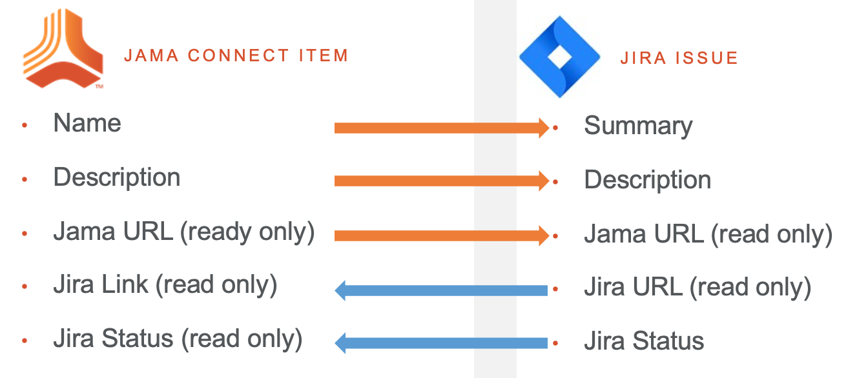
Task: Click the orange arrow between the Description fields
Action: click(442, 181)
